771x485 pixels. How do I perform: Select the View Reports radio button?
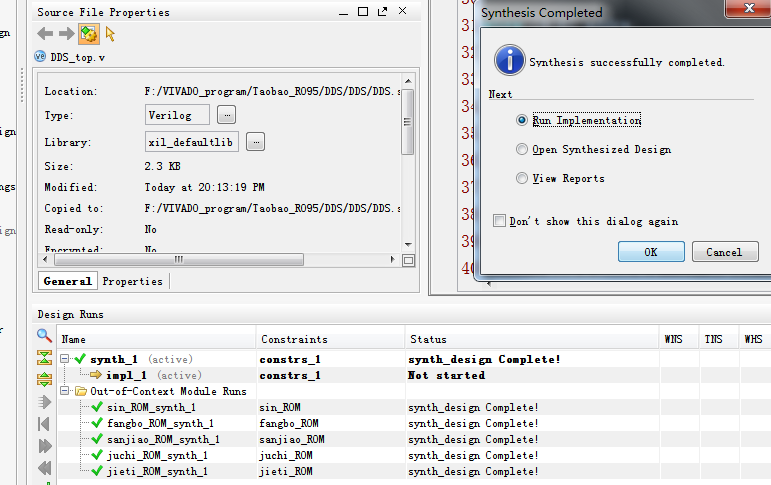click(x=521, y=178)
